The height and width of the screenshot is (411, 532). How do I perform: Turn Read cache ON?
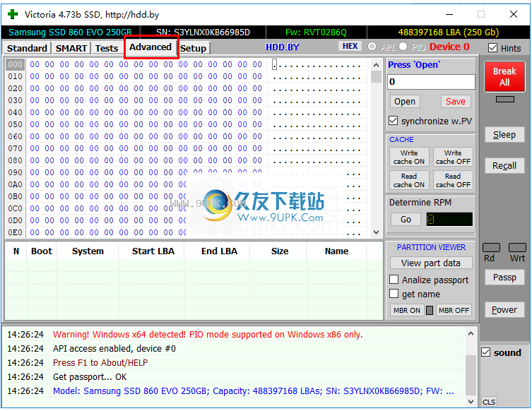point(409,180)
